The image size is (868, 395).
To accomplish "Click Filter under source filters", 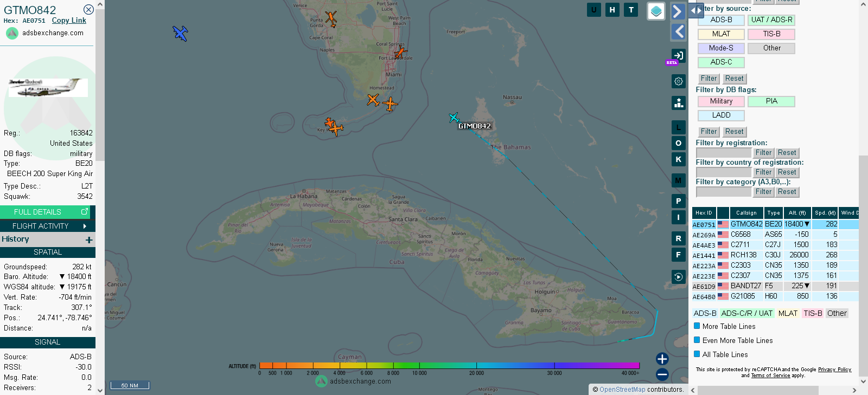I will tap(709, 79).
